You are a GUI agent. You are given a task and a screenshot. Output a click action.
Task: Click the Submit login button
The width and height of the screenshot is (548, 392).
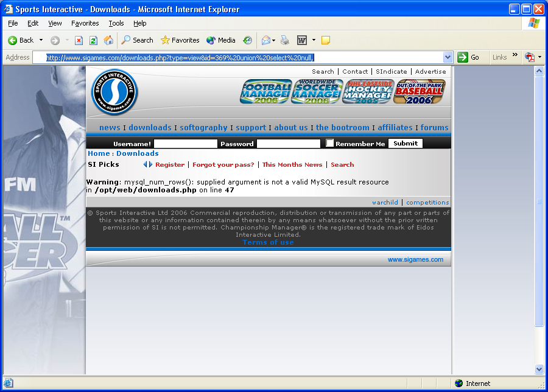(x=406, y=143)
